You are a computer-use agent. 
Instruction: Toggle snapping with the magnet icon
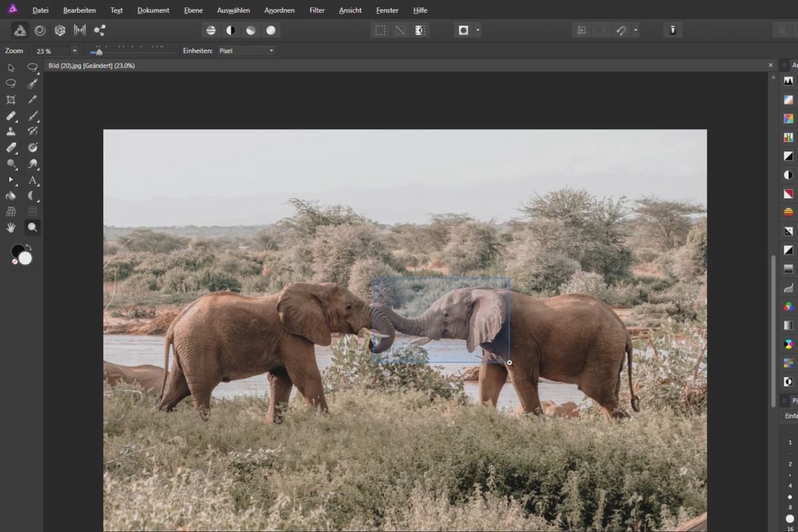click(621, 30)
